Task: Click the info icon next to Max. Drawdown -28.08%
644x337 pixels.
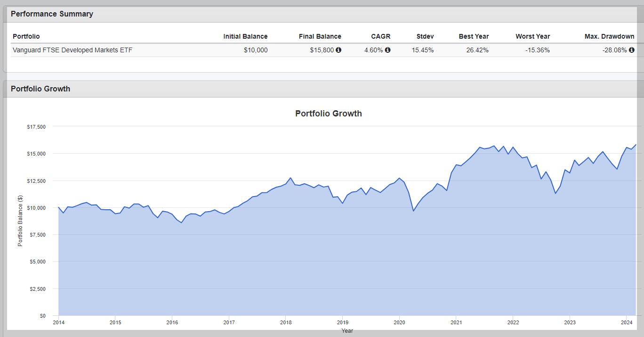Action: point(632,50)
